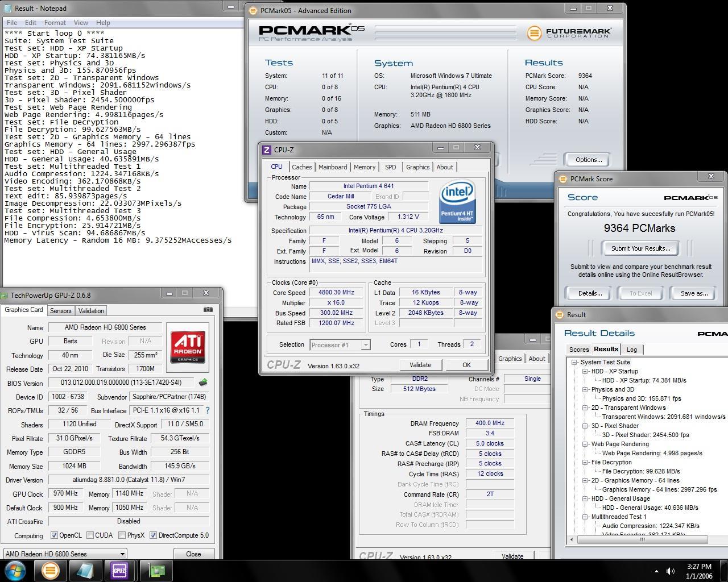Toggle the CUDA checkbox
This screenshot has height=582, width=728.
click(90, 535)
